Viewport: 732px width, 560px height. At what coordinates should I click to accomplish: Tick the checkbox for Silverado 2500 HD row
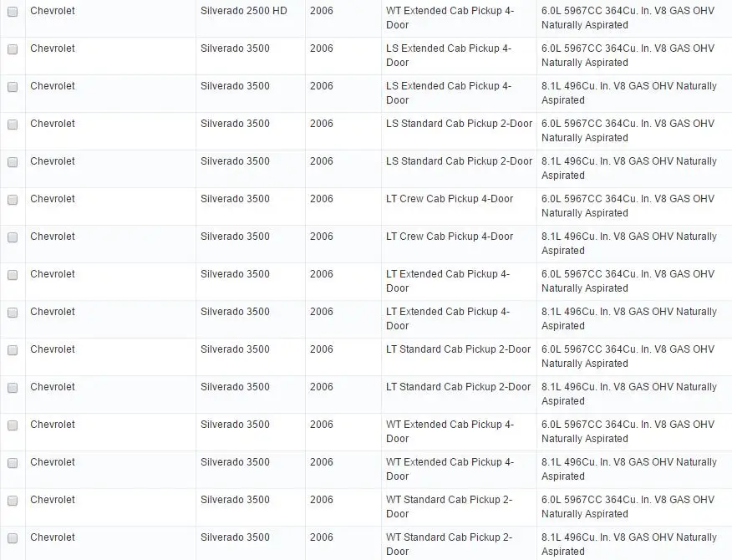(x=13, y=12)
